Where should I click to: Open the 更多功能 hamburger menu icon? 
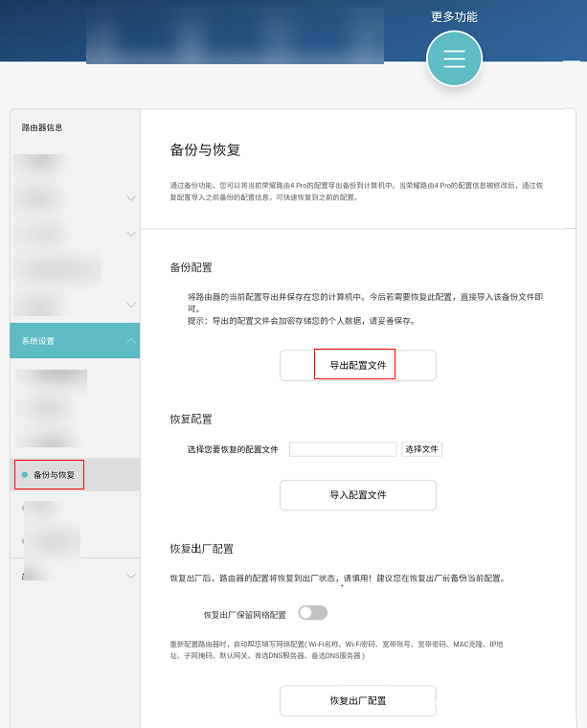coord(454,58)
